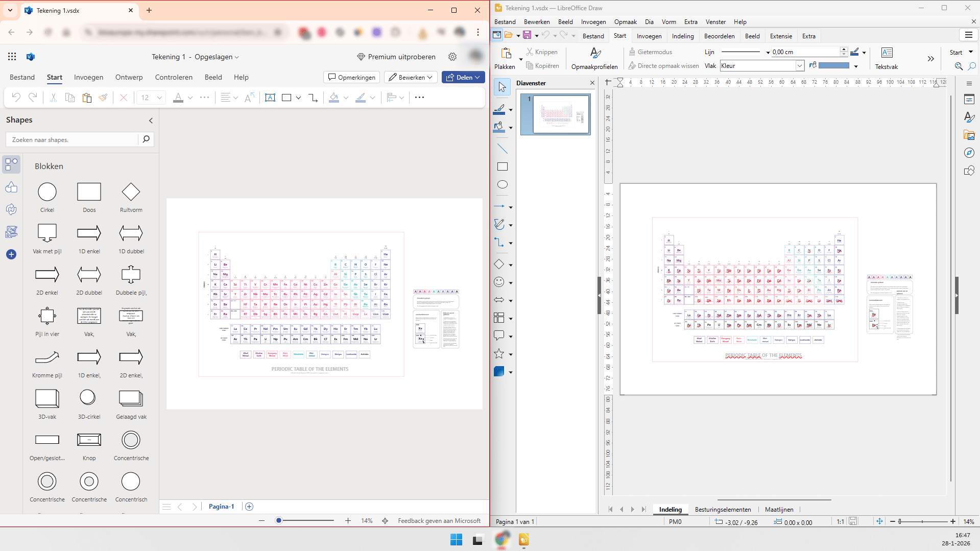Toggle Gietermodus format painter
This screenshot has width=980, height=551.
[x=650, y=52]
